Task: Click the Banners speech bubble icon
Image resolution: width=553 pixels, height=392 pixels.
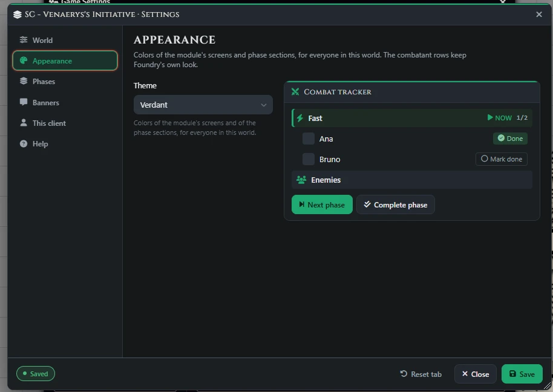Action: coord(24,102)
